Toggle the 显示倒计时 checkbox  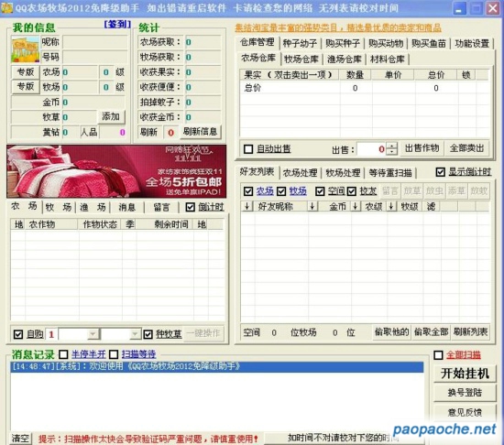pos(441,172)
